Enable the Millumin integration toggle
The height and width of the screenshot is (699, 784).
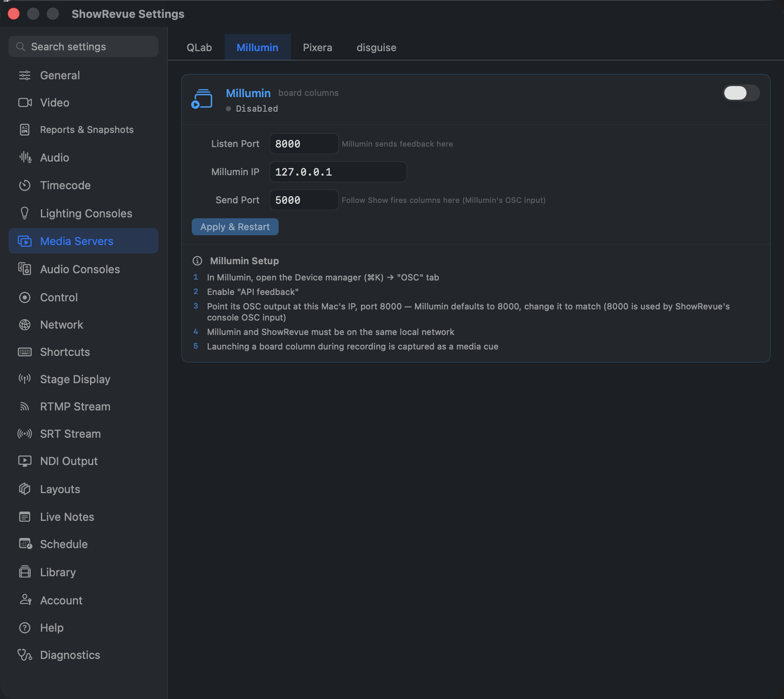click(741, 93)
